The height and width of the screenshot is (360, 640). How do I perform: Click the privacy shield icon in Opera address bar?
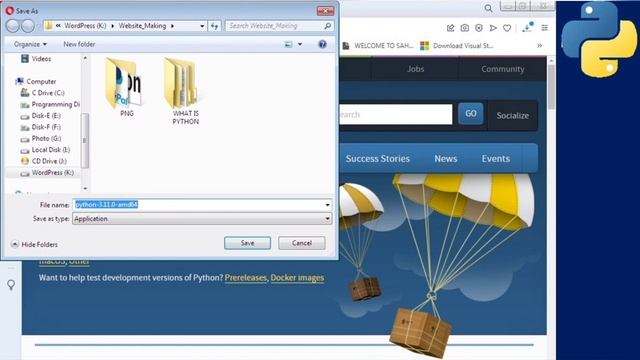point(479,28)
